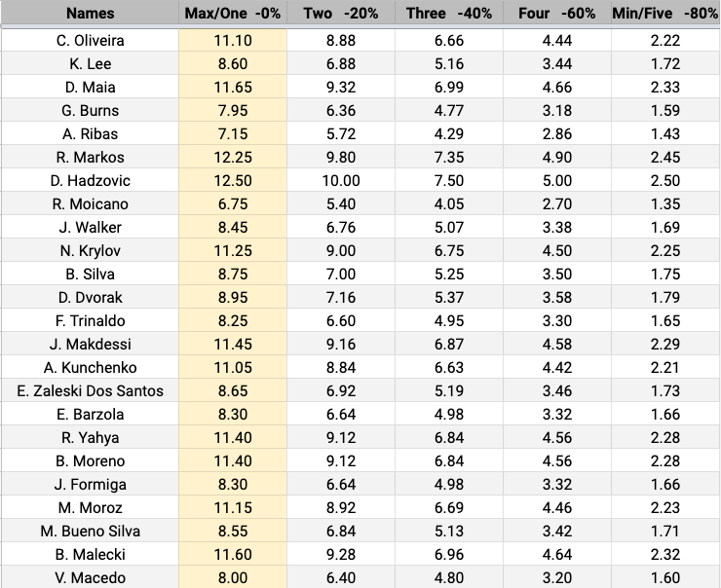
Task: Select the E. Zaleski Dos Santos cell
Action: (90, 390)
